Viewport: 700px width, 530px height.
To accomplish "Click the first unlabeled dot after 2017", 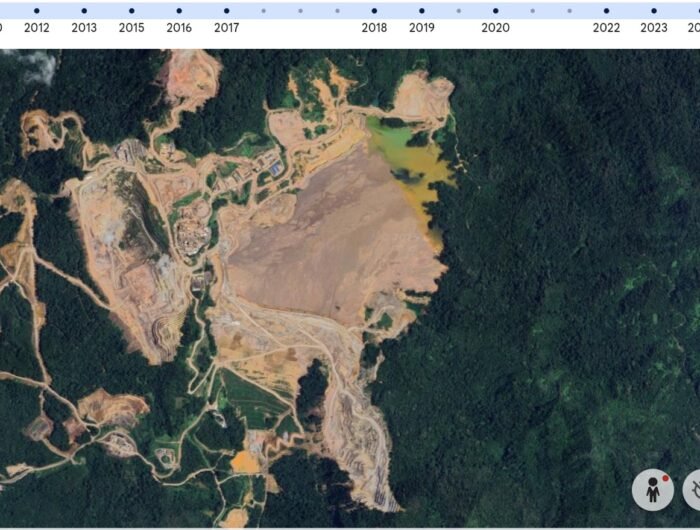I will click(x=264, y=11).
